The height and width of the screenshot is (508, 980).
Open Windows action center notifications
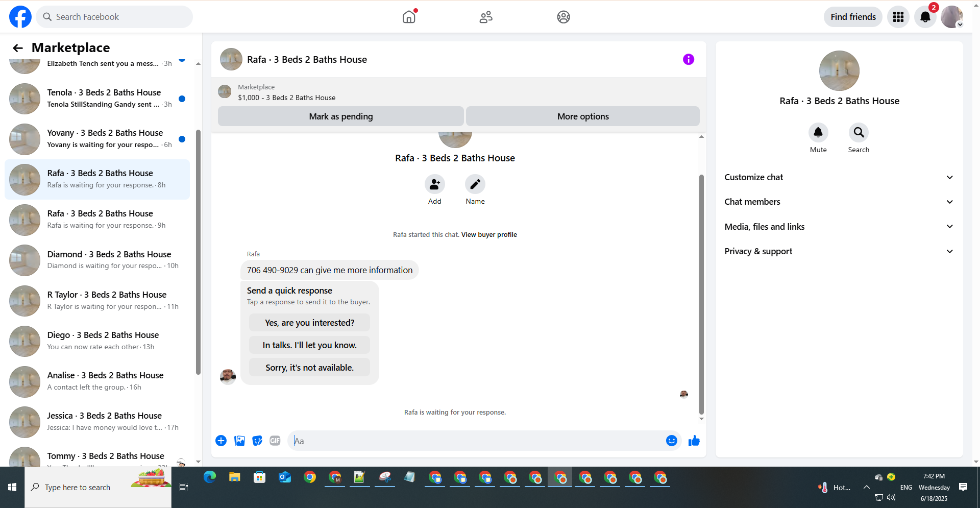point(963,487)
